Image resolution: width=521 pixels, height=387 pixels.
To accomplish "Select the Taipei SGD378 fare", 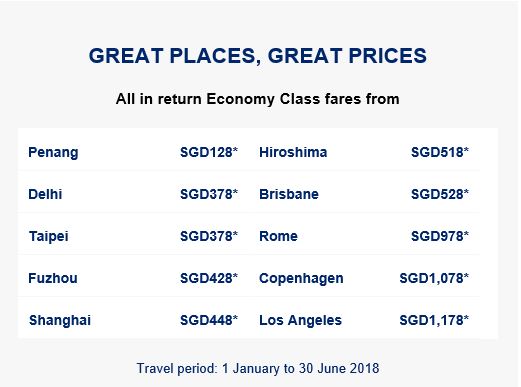I will [x=209, y=236].
